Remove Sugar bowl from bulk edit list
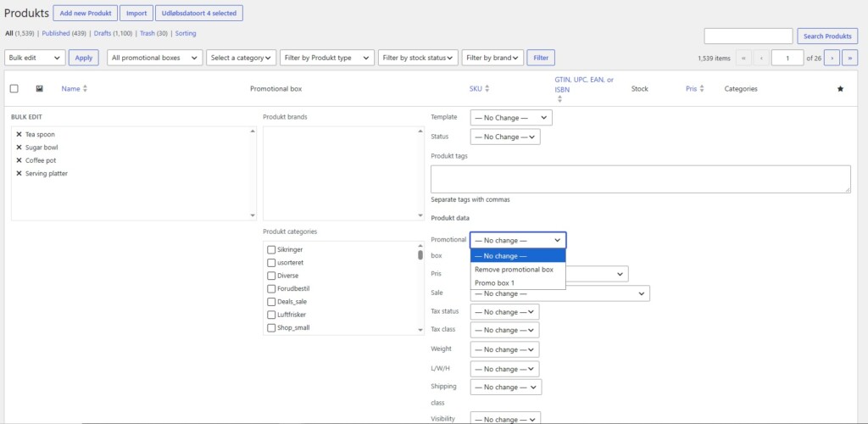The image size is (868, 424). click(19, 148)
